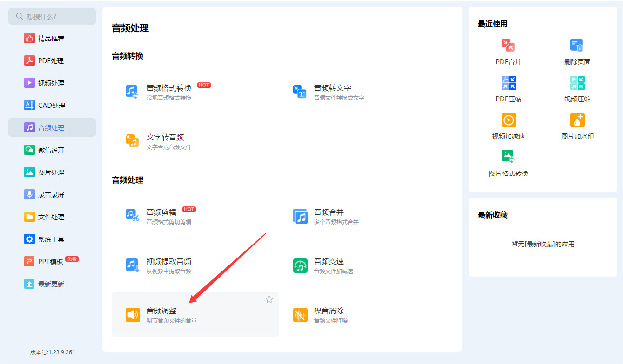Open the 音频转文字 icon
Screen dimensions: 623x364
(300, 92)
